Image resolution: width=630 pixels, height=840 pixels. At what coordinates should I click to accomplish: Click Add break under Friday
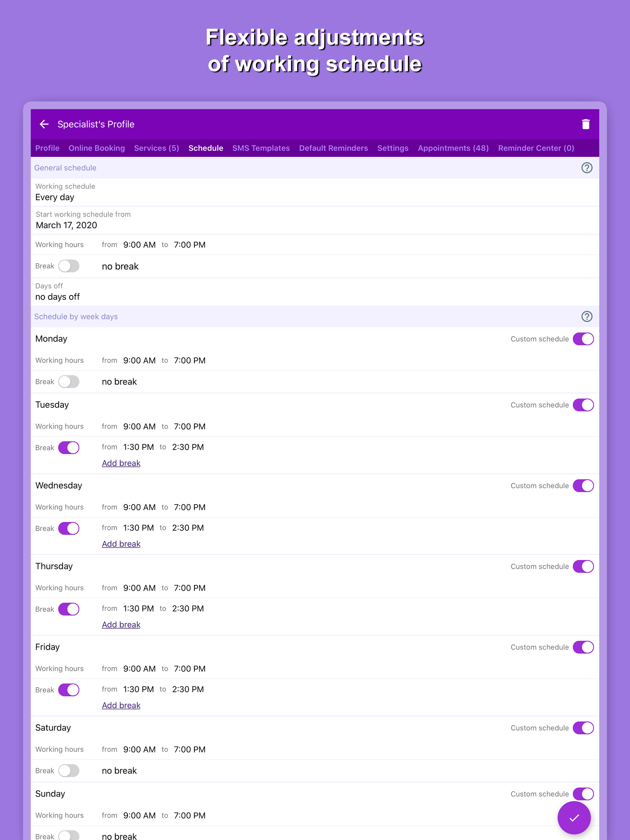121,705
